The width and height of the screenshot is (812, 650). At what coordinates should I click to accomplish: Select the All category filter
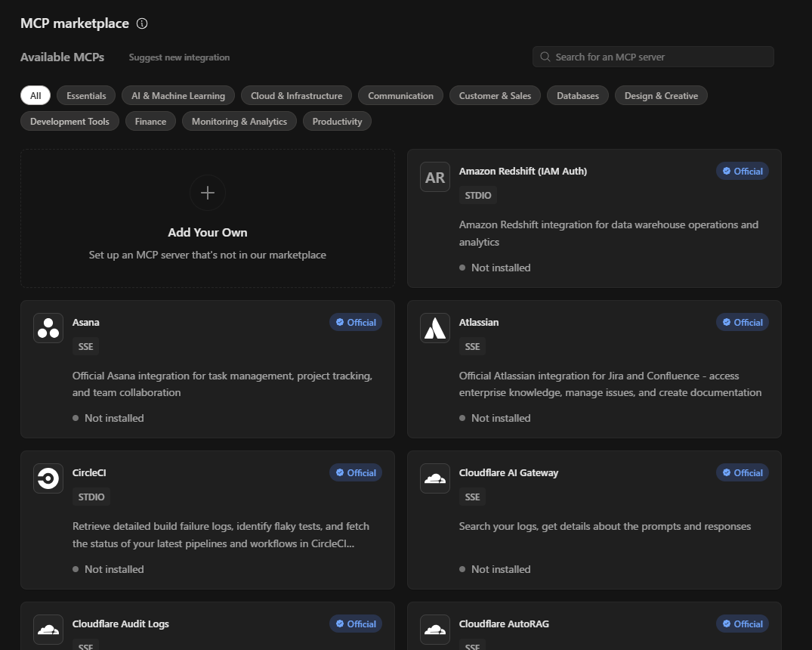coord(36,96)
